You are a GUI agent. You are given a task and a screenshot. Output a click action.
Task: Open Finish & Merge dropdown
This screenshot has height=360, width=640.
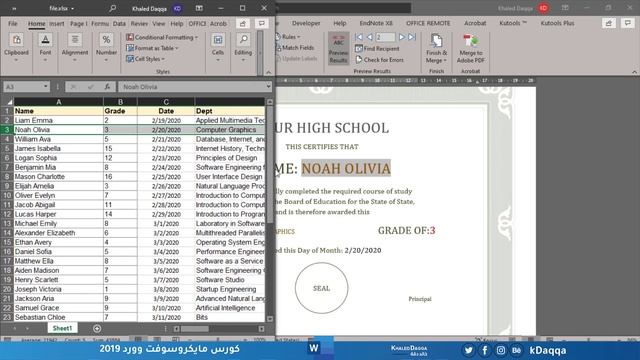tap(436, 48)
